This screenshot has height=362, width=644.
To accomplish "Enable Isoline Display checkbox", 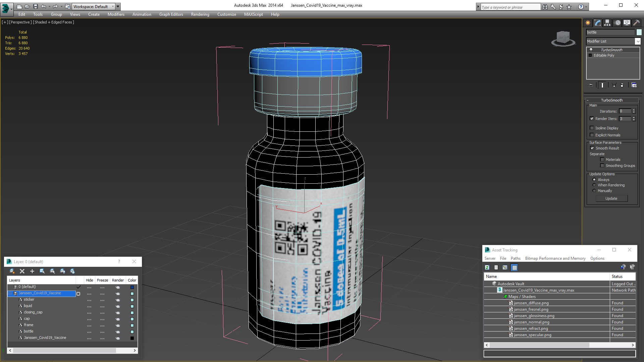I will (592, 128).
